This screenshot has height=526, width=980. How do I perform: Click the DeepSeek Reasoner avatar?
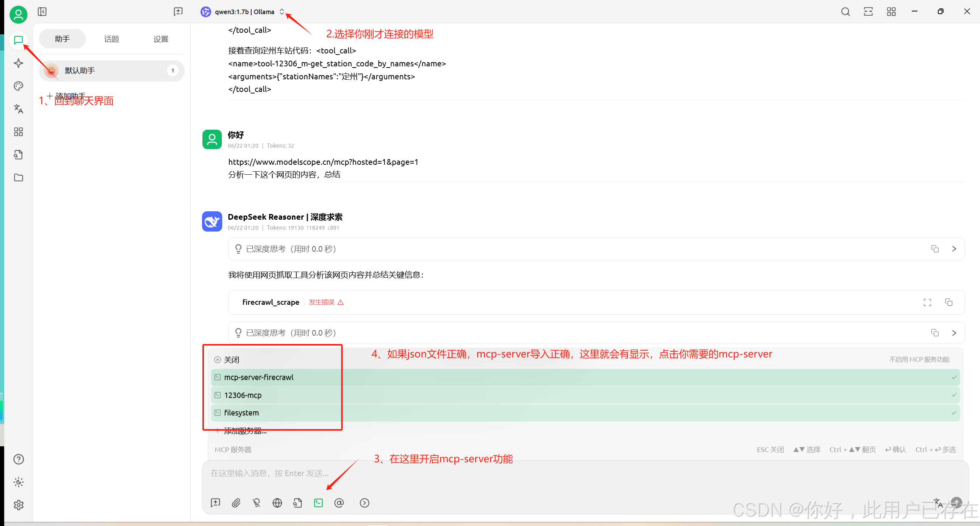[212, 221]
